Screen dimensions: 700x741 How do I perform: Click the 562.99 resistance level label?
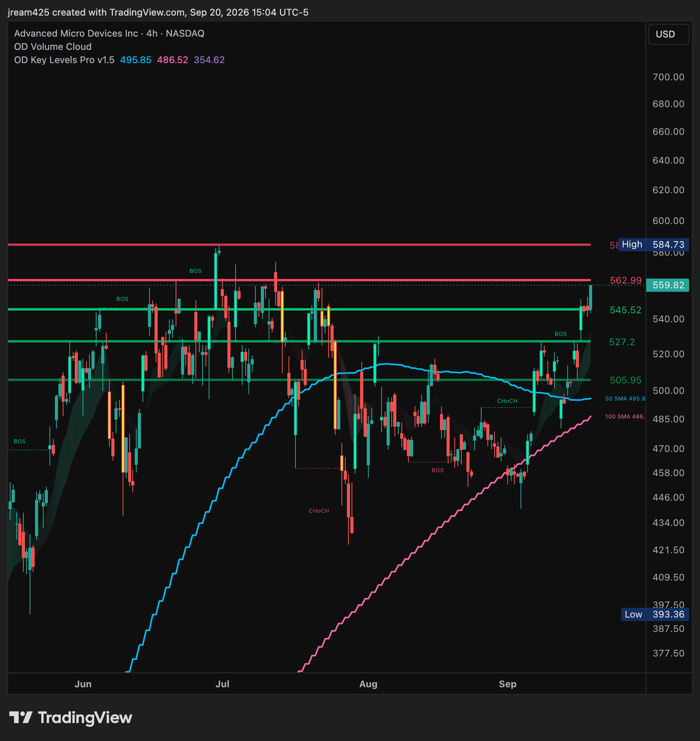tap(626, 281)
